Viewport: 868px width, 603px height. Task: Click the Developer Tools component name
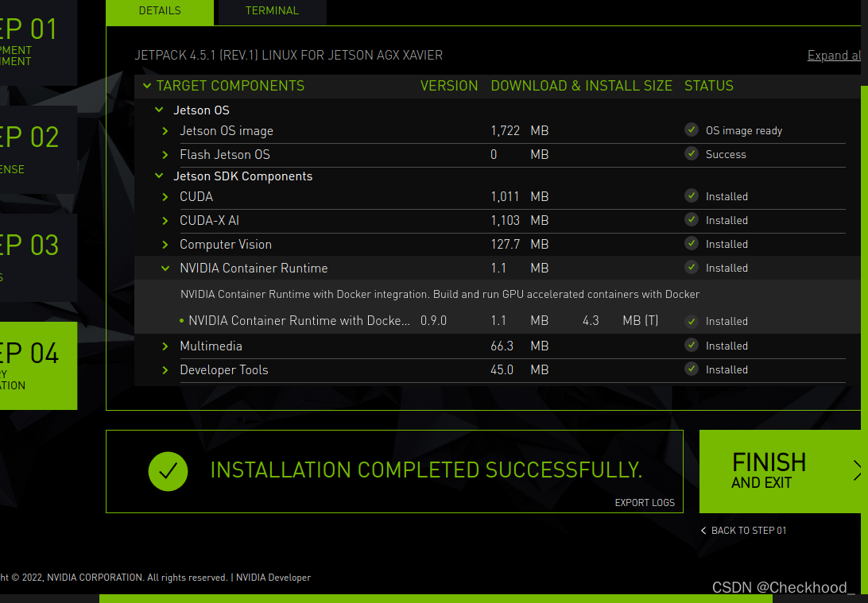coord(223,370)
